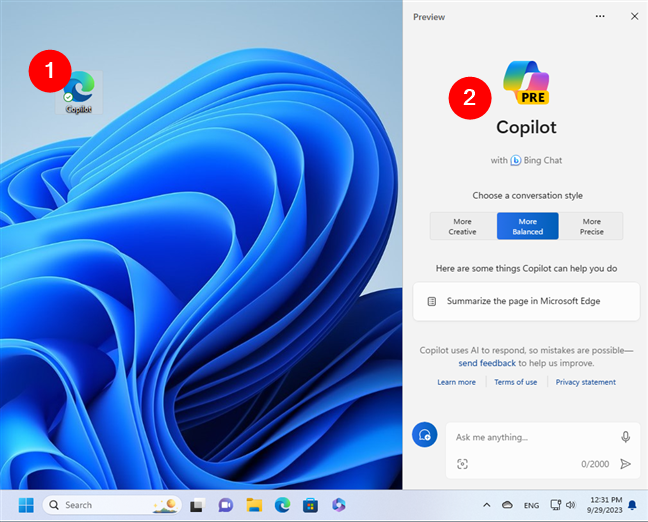Open the Teams Chat taskbar icon

tap(226, 505)
